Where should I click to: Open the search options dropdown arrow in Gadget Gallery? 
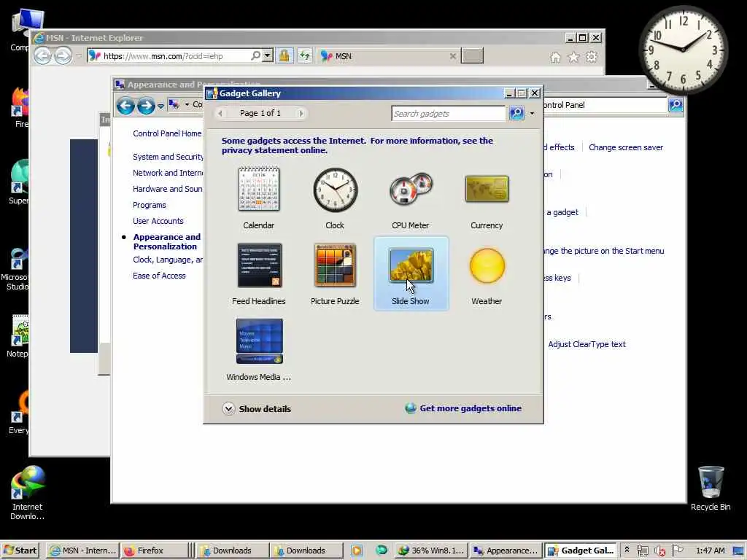coord(532,113)
